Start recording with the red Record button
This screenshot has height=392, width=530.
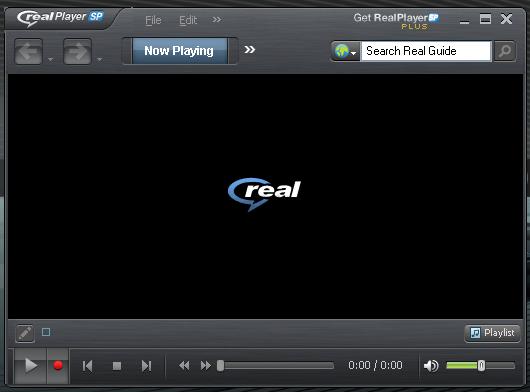(58, 366)
